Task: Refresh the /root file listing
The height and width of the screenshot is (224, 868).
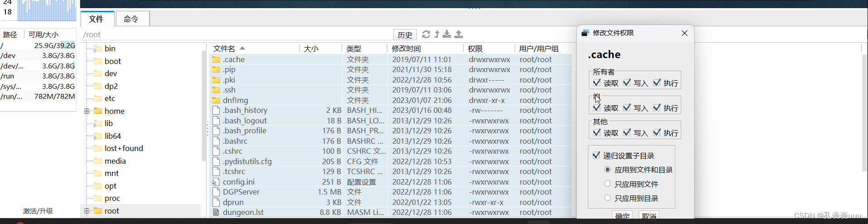Action: click(426, 34)
